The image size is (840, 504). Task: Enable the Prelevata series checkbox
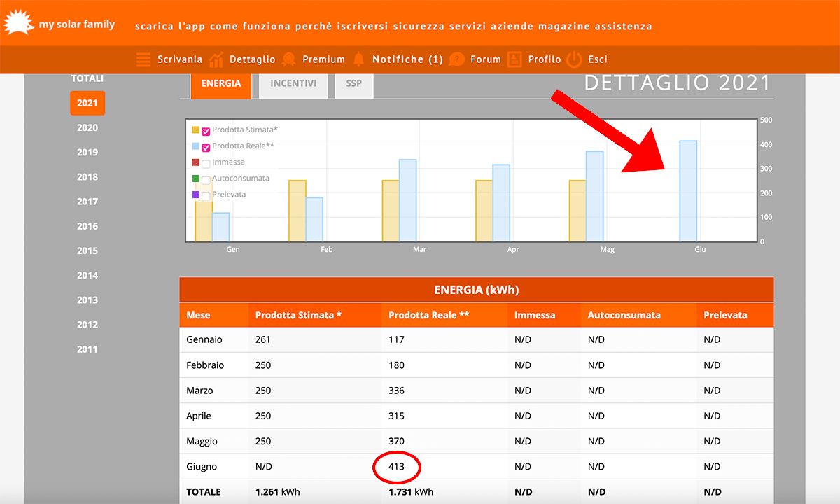[x=206, y=196]
